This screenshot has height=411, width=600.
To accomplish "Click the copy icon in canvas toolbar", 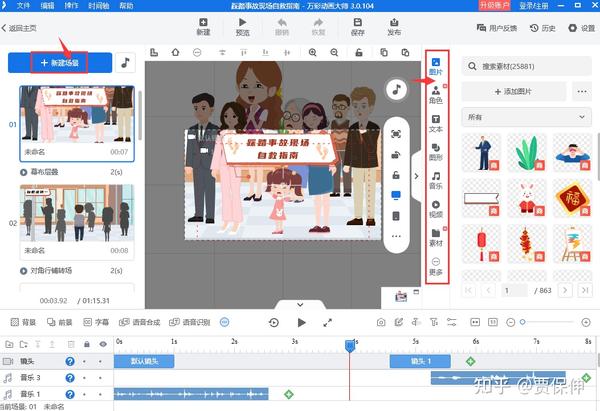I will point(384,52).
